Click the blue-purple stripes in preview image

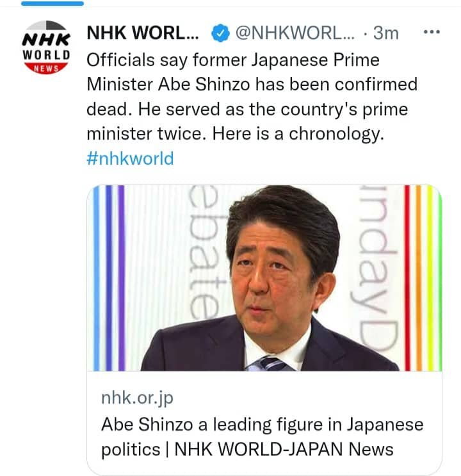pyautogui.click(x=109, y=278)
